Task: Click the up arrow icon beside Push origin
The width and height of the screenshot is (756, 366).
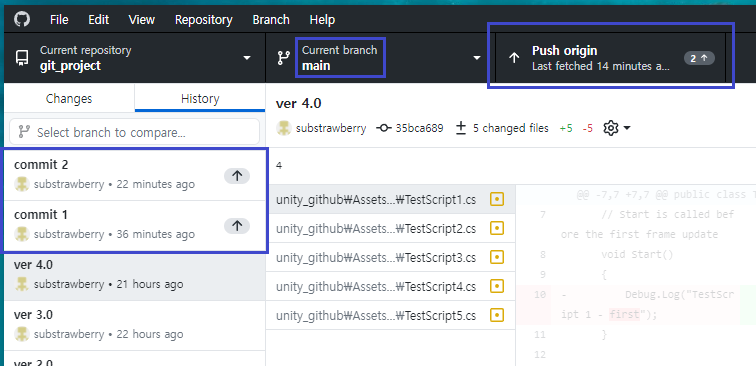Action: coord(514,58)
